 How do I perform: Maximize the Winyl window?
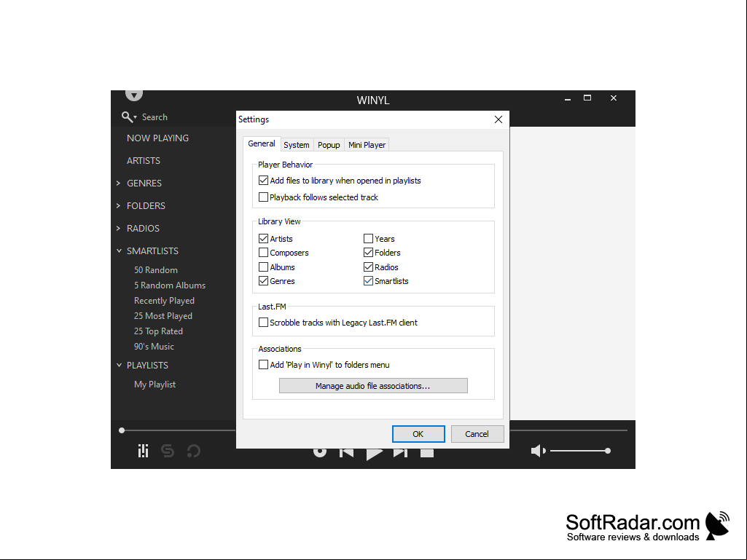point(587,98)
